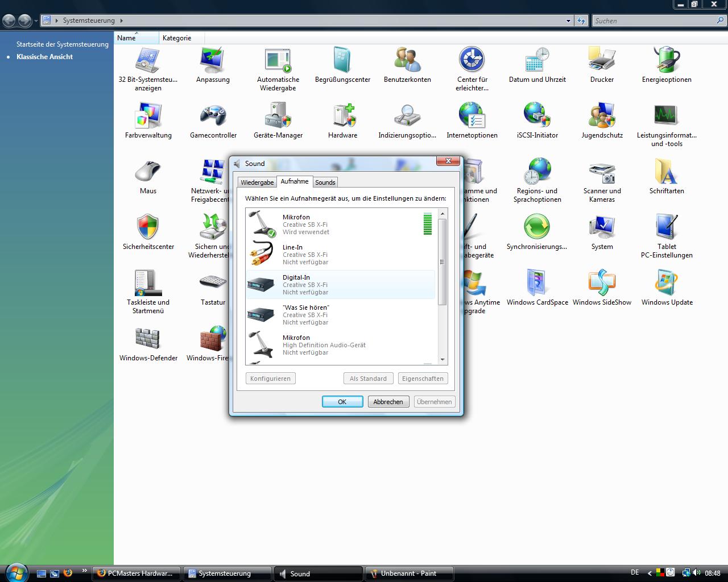Expand address bar history dropdown
This screenshot has height=582, width=728.
[568, 21]
